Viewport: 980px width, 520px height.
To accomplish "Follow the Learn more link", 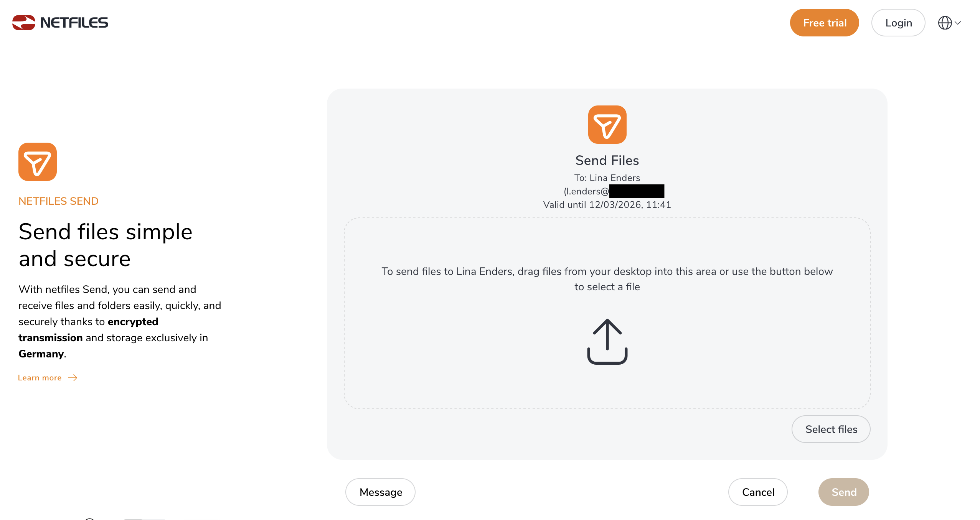I will click(40, 378).
